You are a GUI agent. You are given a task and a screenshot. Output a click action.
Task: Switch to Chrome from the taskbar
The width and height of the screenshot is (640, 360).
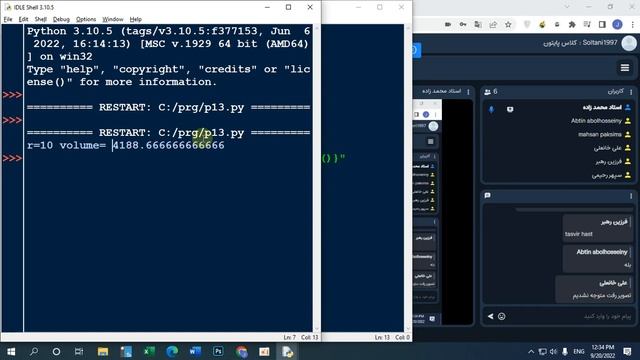point(241,351)
